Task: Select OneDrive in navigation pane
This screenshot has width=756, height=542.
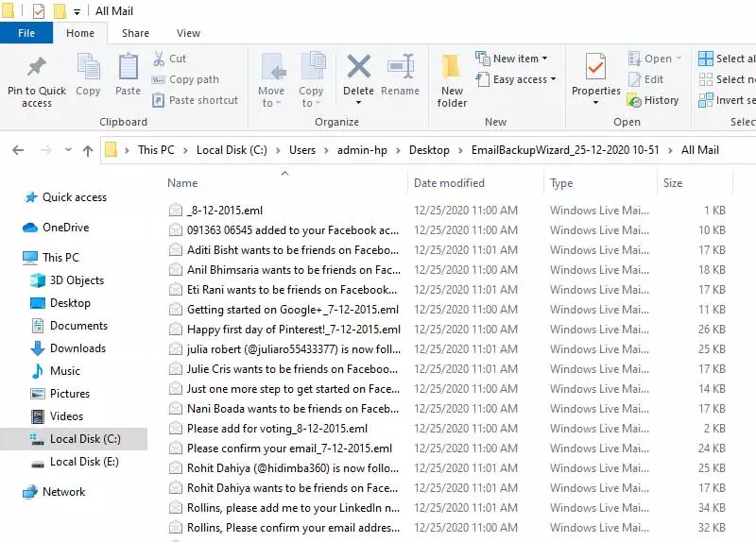Action: 57,228
